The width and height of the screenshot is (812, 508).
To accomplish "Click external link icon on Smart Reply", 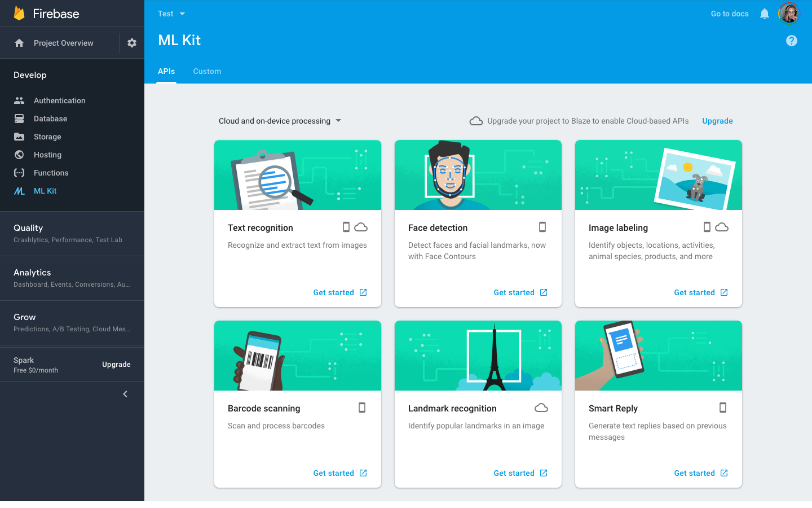I will pyautogui.click(x=724, y=473).
